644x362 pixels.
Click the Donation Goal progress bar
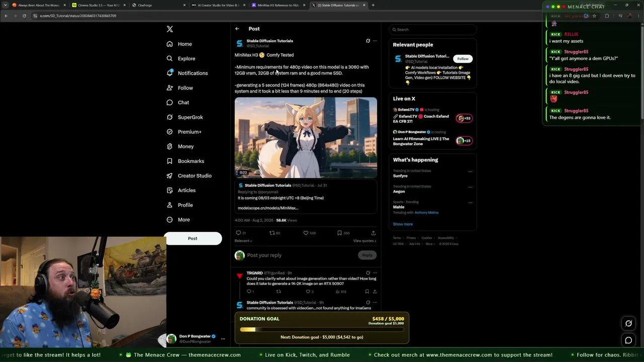[x=322, y=330]
